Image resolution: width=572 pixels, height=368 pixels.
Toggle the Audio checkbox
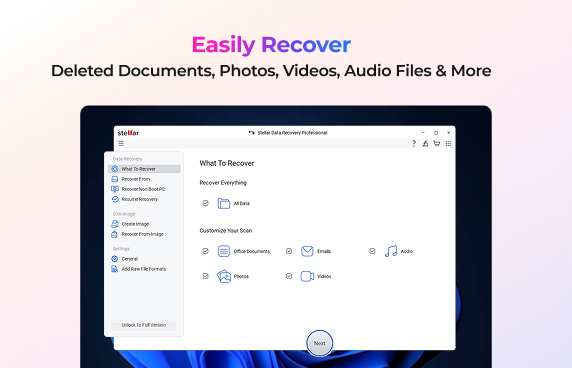pos(372,251)
